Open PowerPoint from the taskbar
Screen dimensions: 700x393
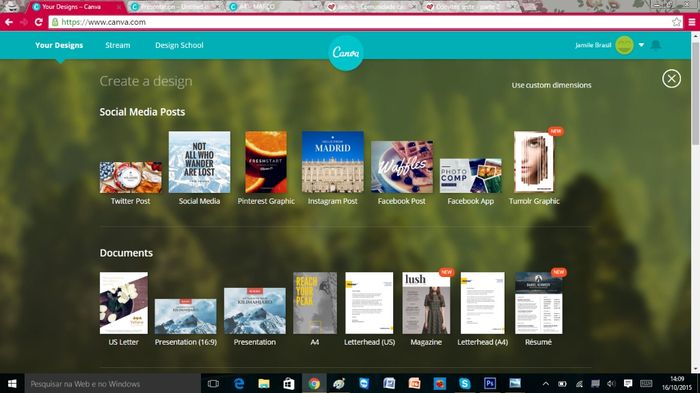414,384
